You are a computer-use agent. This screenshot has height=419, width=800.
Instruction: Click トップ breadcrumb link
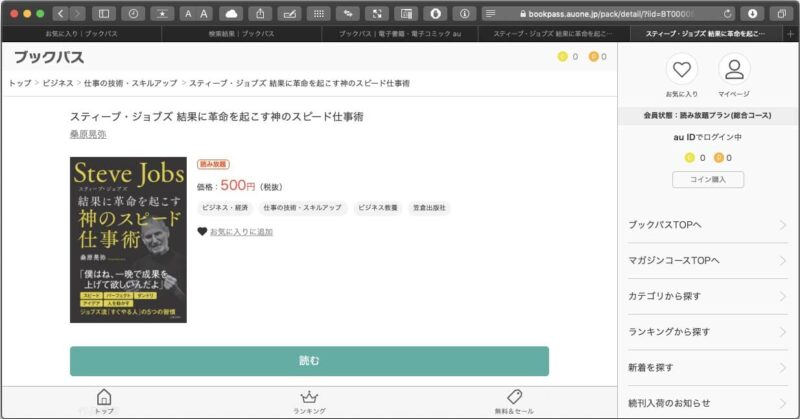(x=20, y=83)
